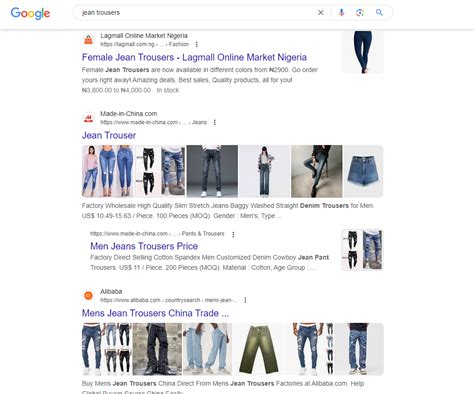Image resolution: width=474 pixels, height=394 pixels.
Task: Click the lagmall.com.ng Fashion breadcrumb URL
Action: tap(144, 44)
